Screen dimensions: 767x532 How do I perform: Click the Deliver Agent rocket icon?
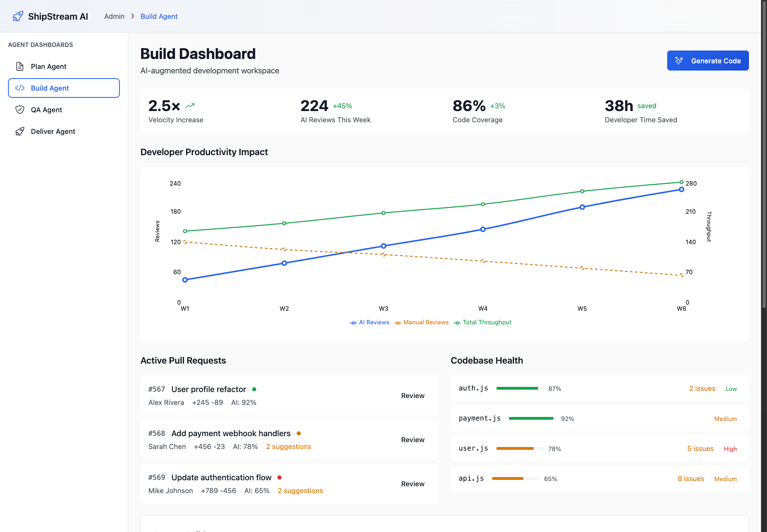pyautogui.click(x=20, y=131)
